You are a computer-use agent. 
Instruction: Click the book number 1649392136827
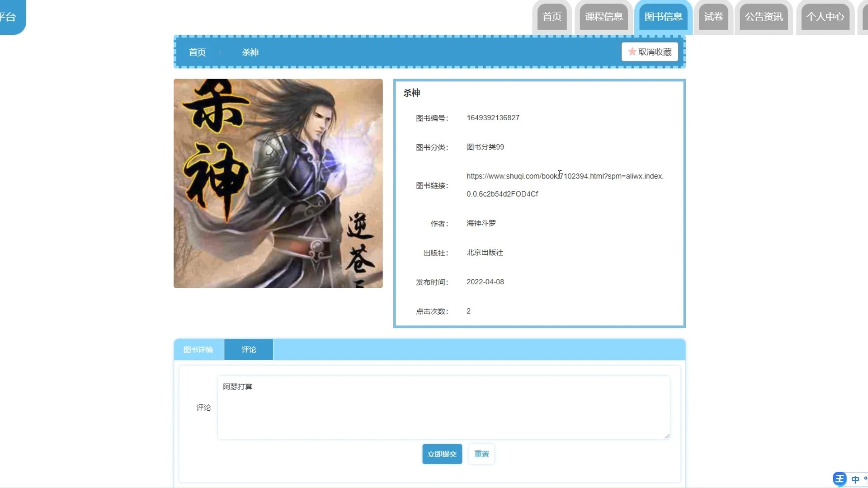coord(493,118)
